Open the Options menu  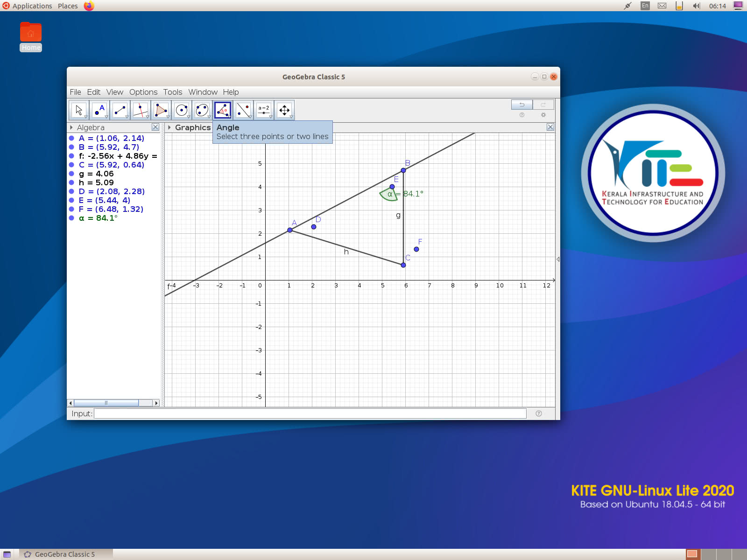click(x=143, y=92)
